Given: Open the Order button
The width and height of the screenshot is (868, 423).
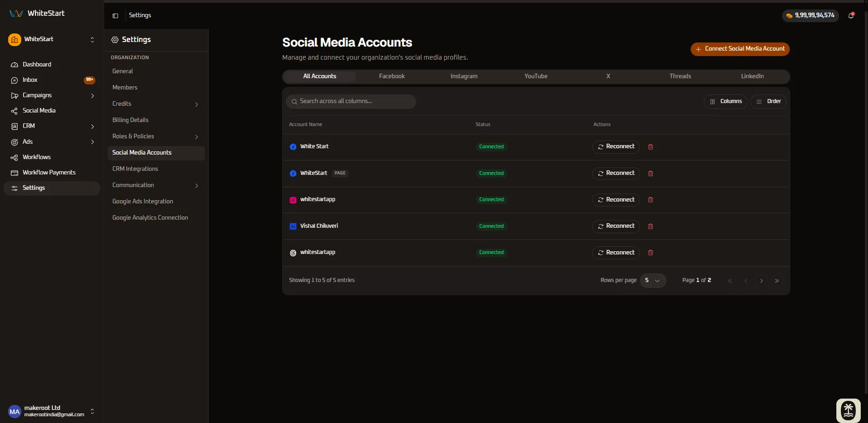Looking at the screenshot, I should click(768, 102).
